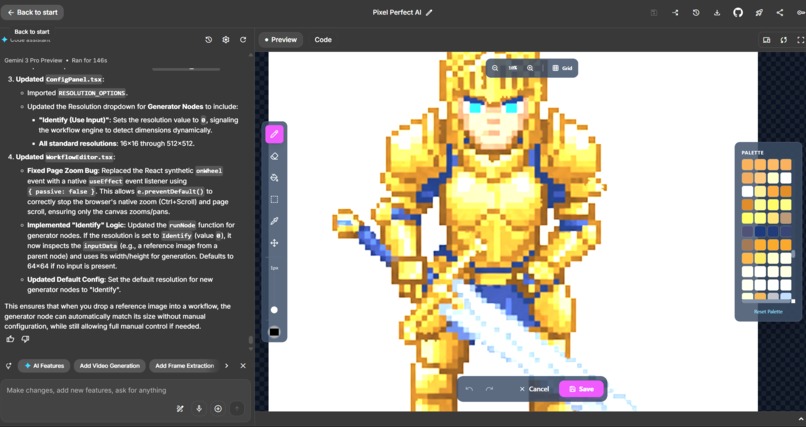Viewport: 806px width, 427px height.
Task: Start voice input with the microphone
Action: pyautogui.click(x=199, y=409)
